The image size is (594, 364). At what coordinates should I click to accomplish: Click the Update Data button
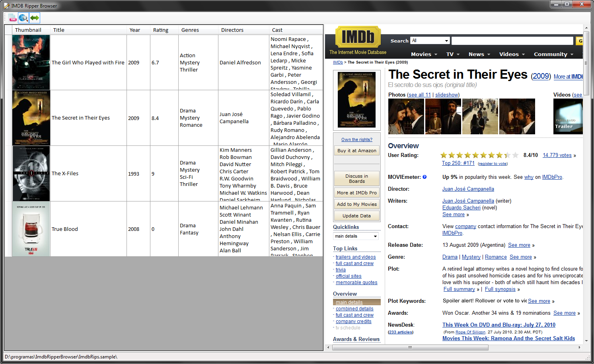coord(356,216)
